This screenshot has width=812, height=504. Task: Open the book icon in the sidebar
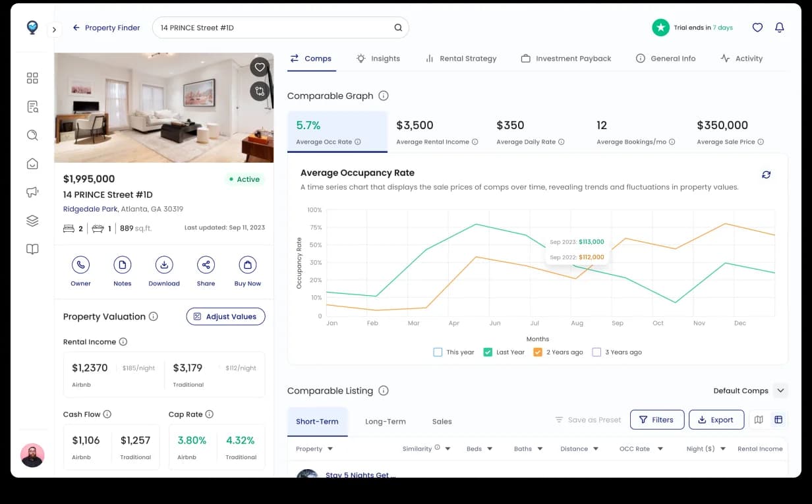click(x=32, y=249)
